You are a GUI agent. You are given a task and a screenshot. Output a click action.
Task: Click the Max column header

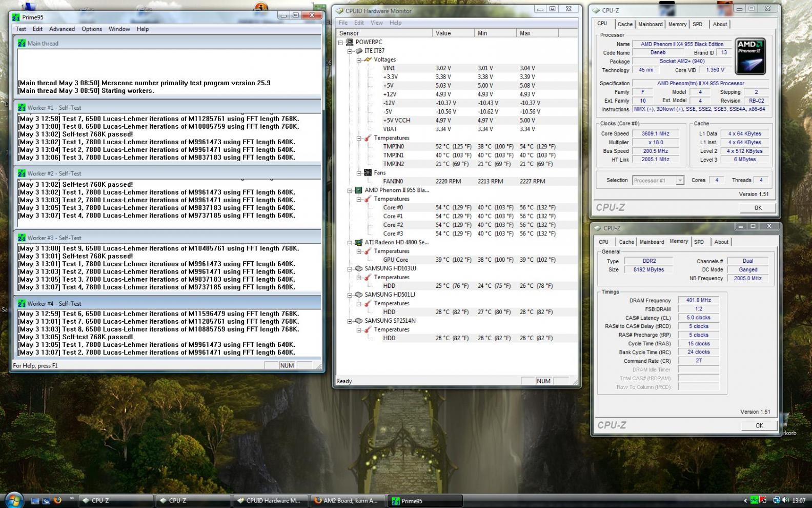pos(537,33)
